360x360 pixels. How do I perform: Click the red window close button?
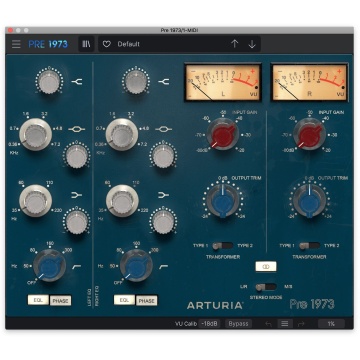tap(10, 30)
